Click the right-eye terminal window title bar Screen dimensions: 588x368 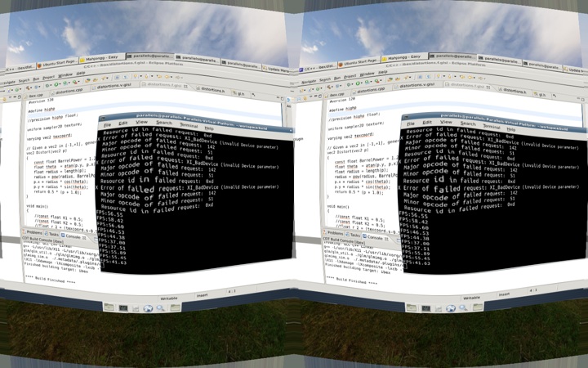(495, 121)
